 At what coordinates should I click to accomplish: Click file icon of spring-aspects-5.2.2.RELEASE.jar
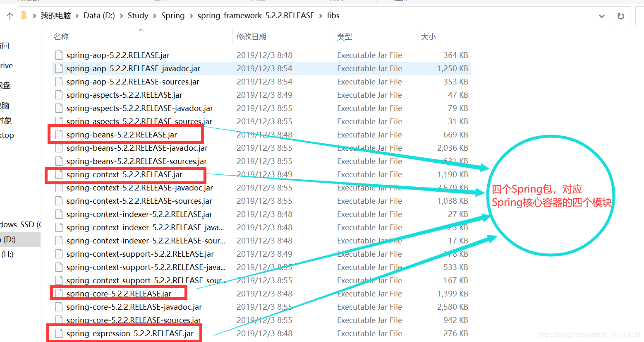tap(59, 95)
